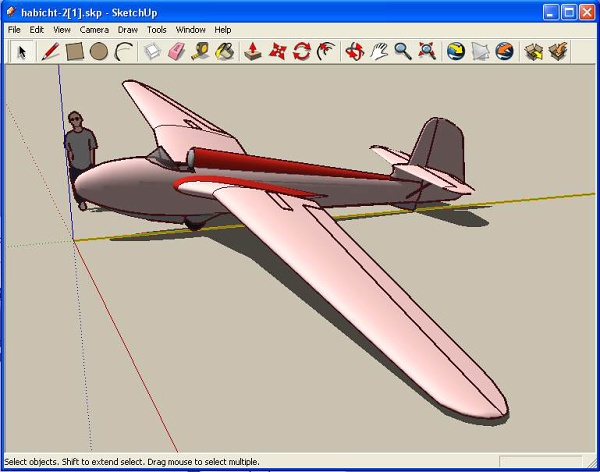Click the Zoom magnifier tool
Image resolution: width=600 pixels, height=472 pixels.
click(x=403, y=51)
